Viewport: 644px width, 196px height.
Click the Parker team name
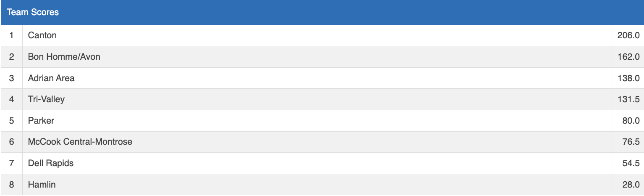point(41,121)
